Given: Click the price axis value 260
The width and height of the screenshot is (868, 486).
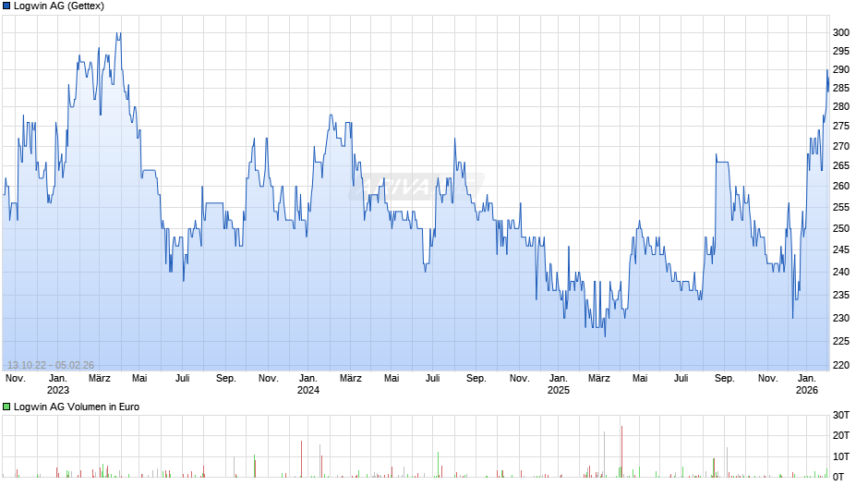Looking at the screenshot, I should click(841, 187).
